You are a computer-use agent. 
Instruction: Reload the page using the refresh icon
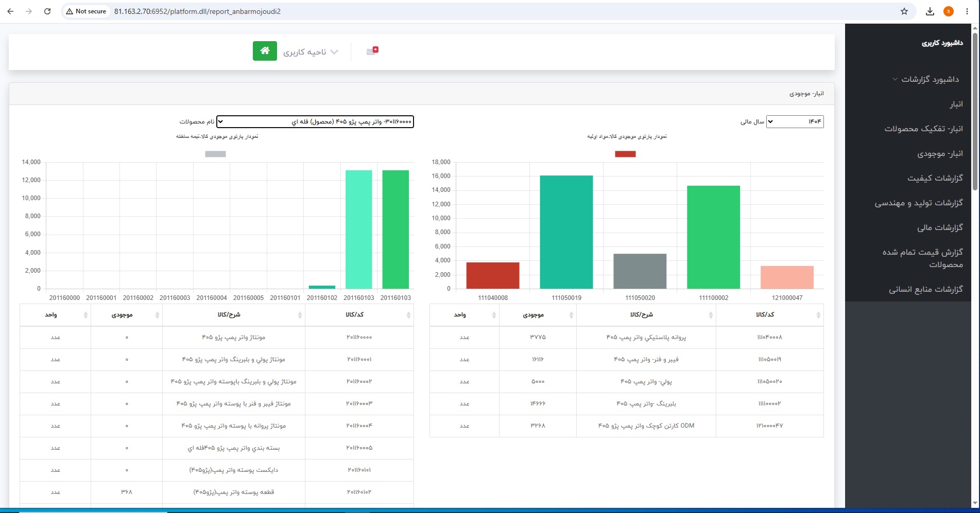47,11
